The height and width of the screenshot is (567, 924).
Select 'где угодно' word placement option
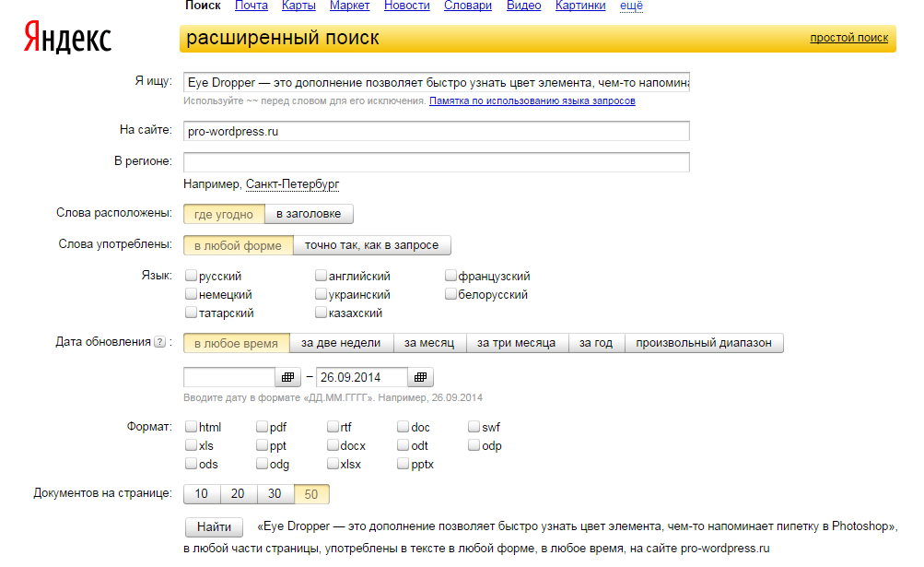point(224,214)
